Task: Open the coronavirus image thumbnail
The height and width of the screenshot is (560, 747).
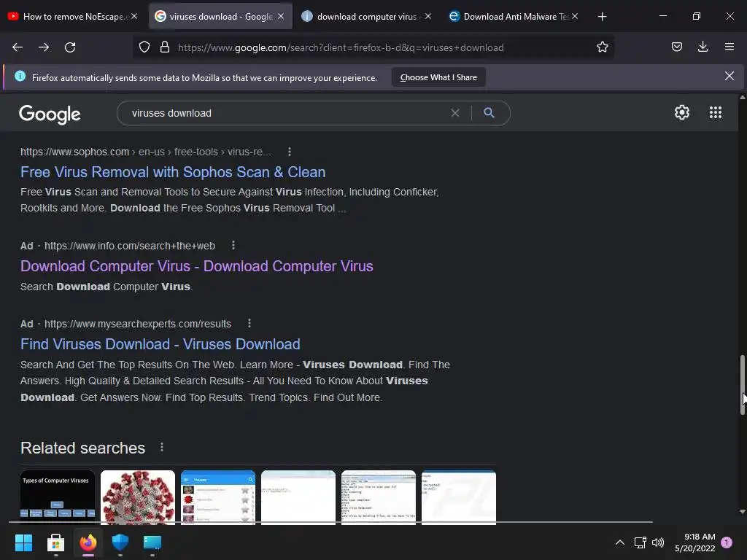Action: (138, 497)
